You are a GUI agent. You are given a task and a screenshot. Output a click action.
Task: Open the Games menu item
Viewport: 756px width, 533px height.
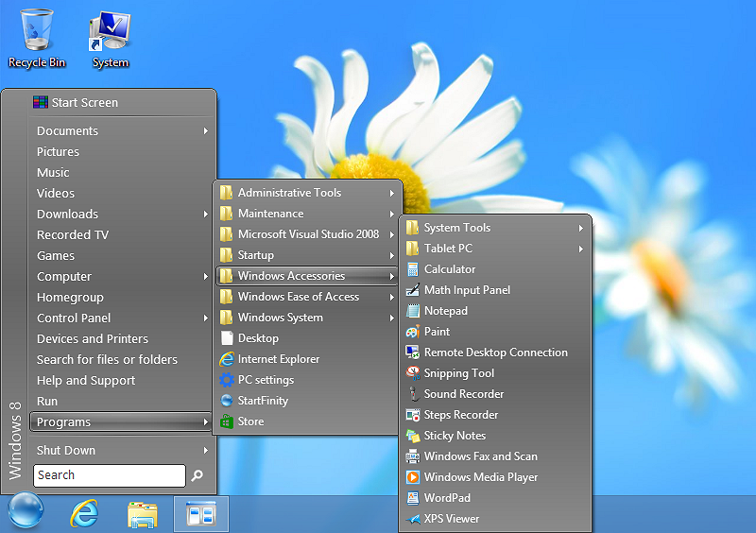tap(121, 256)
